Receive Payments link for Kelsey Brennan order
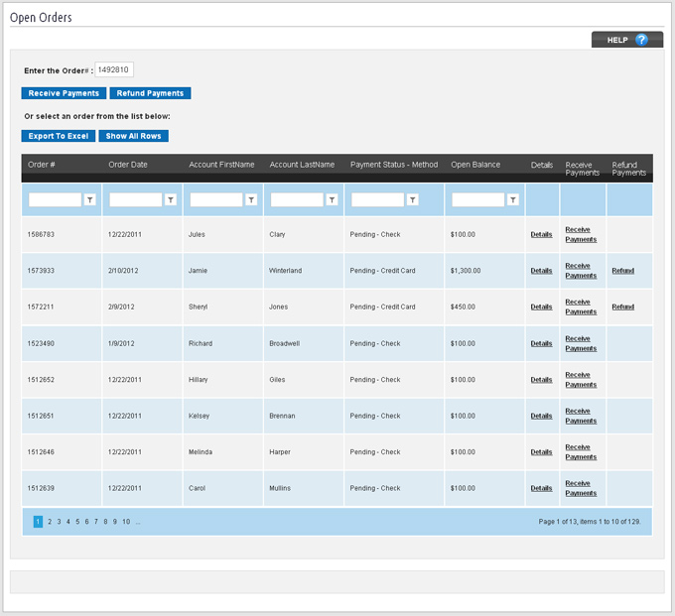Image resolution: width=675 pixels, height=616 pixels. 581,416
